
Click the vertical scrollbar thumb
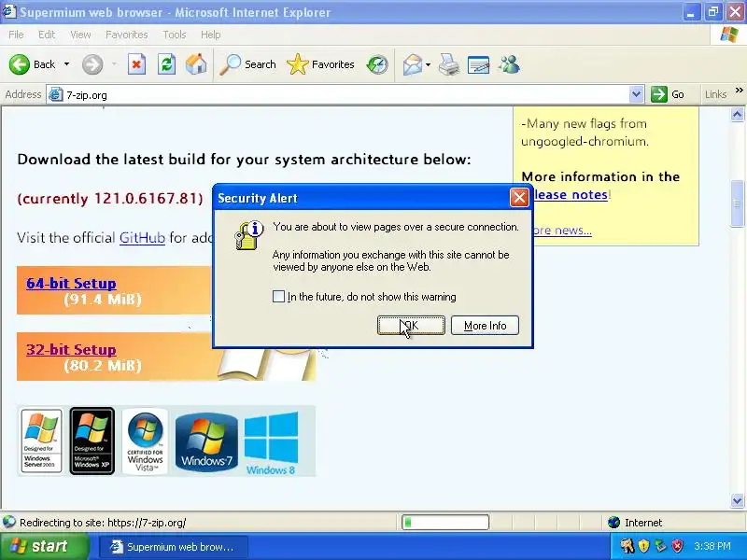point(737,203)
